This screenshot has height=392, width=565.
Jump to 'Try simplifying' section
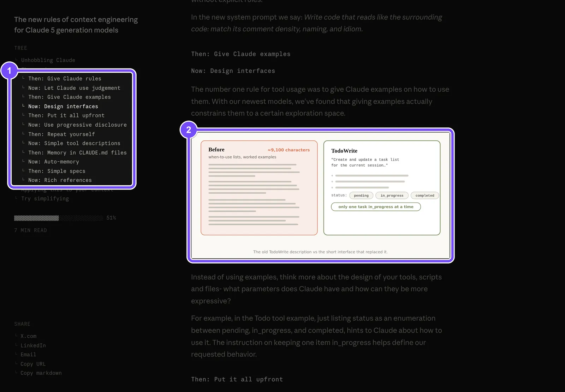click(x=45, y=199)
